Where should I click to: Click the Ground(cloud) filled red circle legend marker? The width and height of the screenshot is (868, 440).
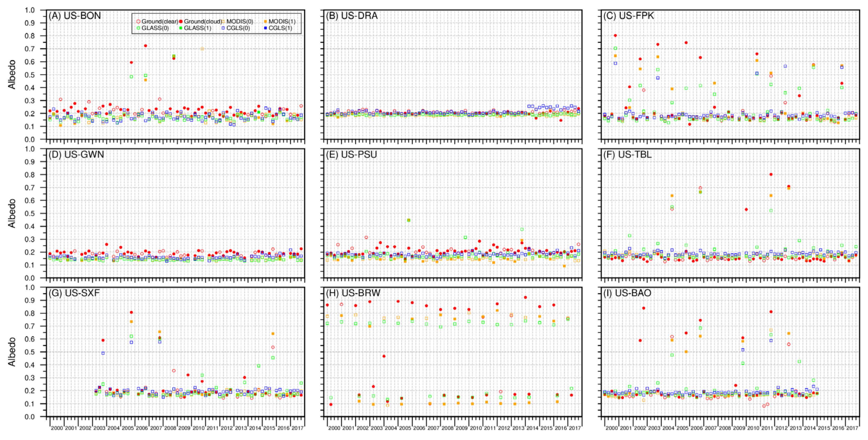point(181,21)
